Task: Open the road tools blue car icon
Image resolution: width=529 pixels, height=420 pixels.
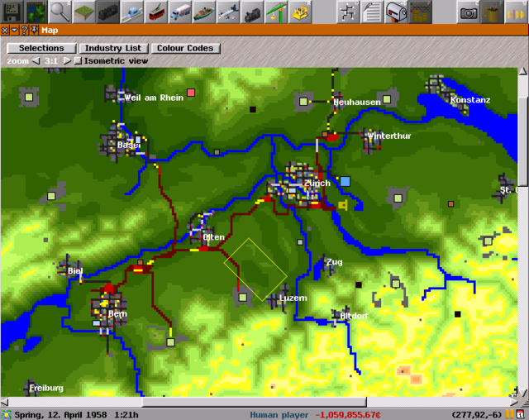Action: [132, 12]
